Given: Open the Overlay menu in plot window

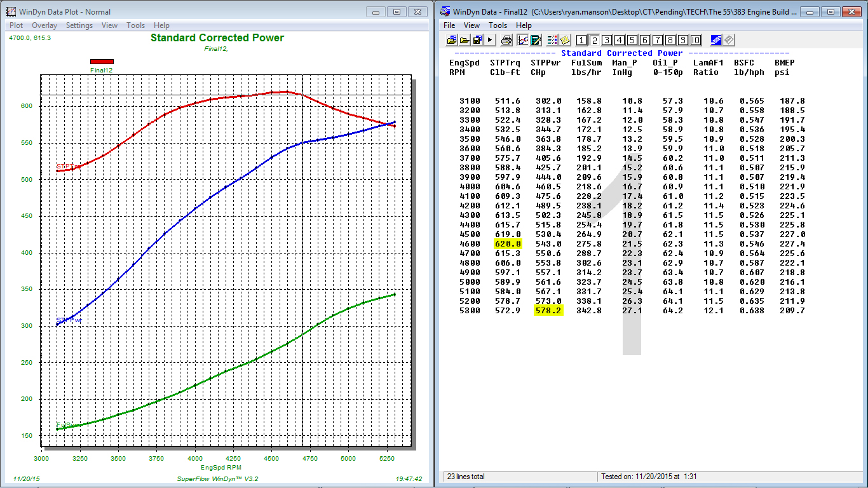Looking at the screenshot, I should pos(44,25).
